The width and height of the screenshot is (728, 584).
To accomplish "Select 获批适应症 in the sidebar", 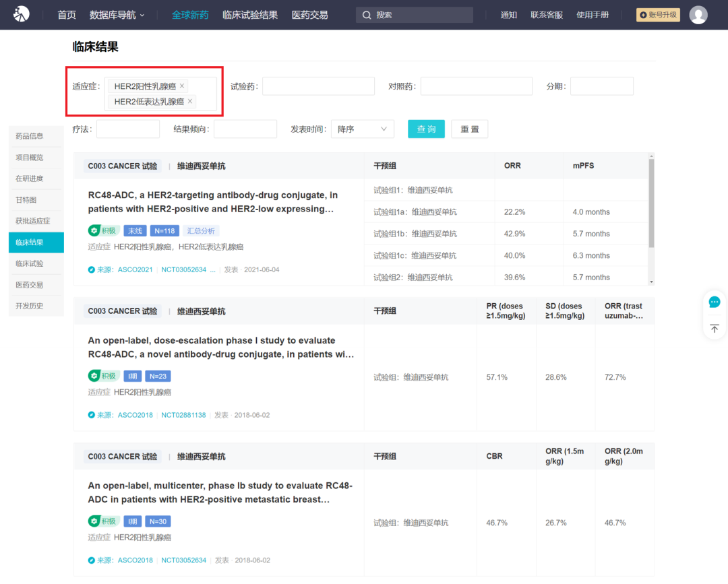I will (36, 221).
